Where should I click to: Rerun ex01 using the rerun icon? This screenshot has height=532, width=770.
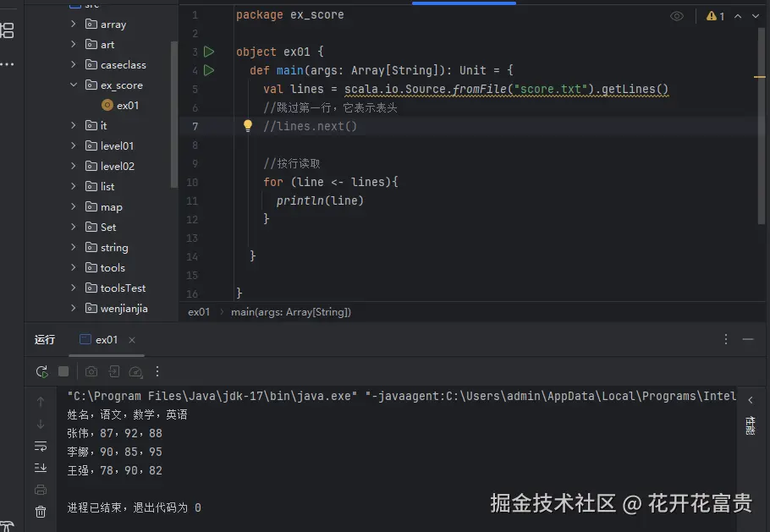pyautogui.click(x=41, y=371)
